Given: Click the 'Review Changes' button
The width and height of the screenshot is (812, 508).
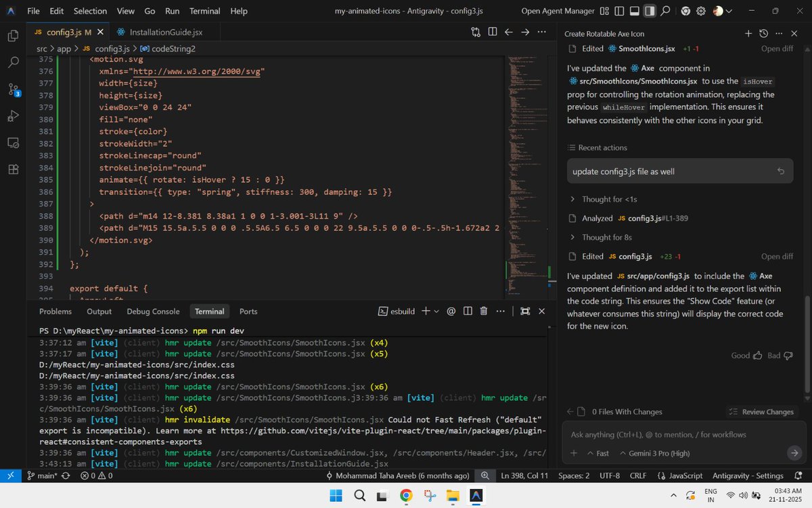Looking at the screenshot, I should pyautogui.click(x=762, y=411).
